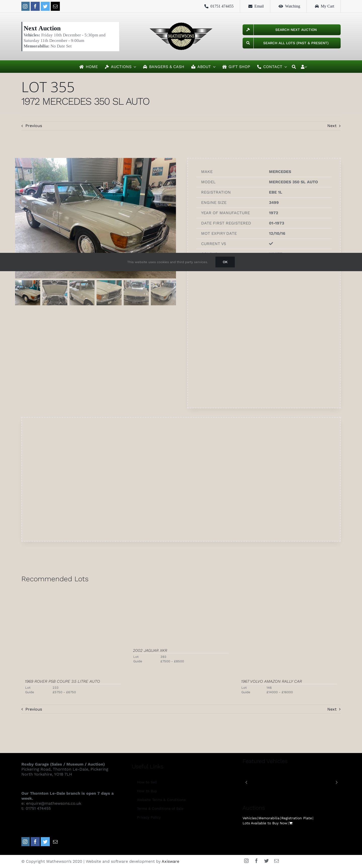Screen dimensions: 362x868
Task: Click the gavel icon beside Search Next Auction
Action: (x=248, y=30)
